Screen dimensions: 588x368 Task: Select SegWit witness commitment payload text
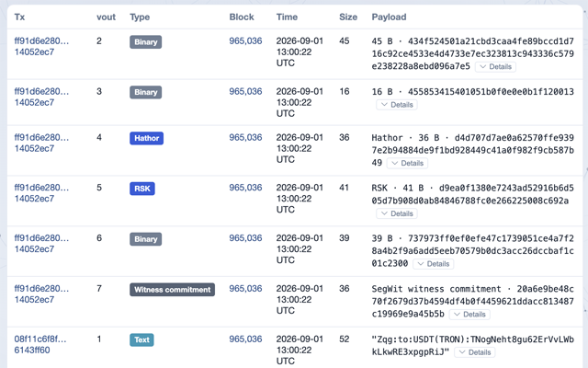(x=473, y=301)
